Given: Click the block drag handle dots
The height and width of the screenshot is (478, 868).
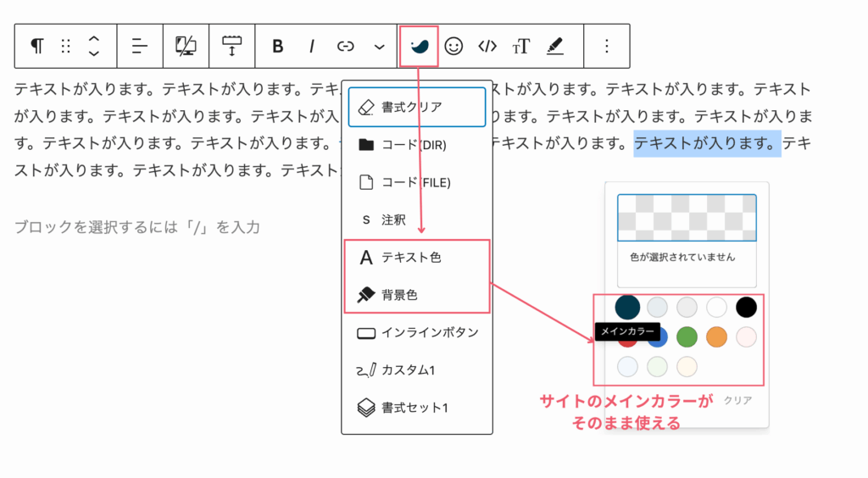Looking at the screenshot, I should pos(66,46).
